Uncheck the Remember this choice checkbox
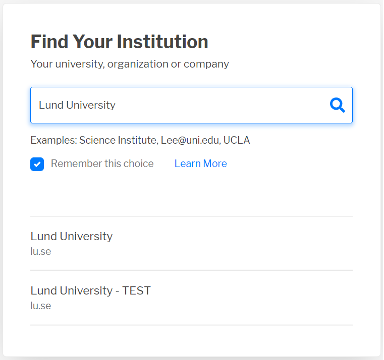Screen dimensions: 384x360 [37, 164]
